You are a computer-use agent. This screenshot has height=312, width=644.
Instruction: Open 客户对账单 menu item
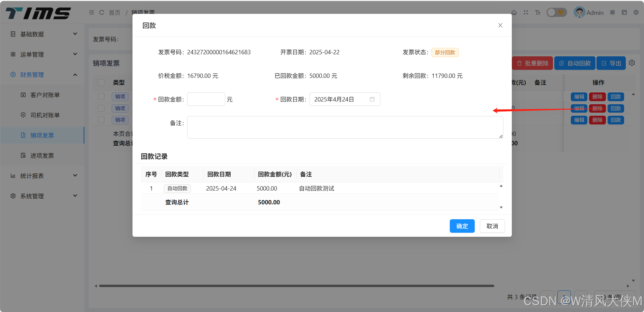pyautogui.click(x=42, y=95)
